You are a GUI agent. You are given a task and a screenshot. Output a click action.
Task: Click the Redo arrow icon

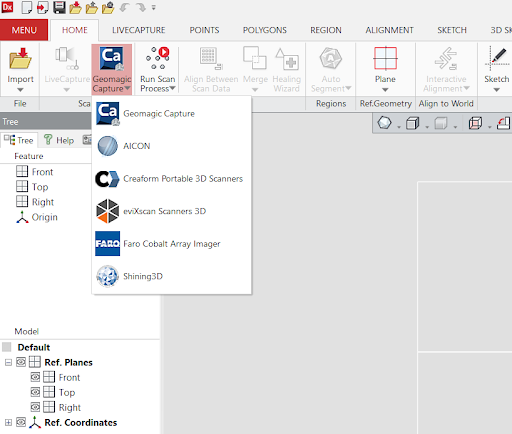point(141,7)
